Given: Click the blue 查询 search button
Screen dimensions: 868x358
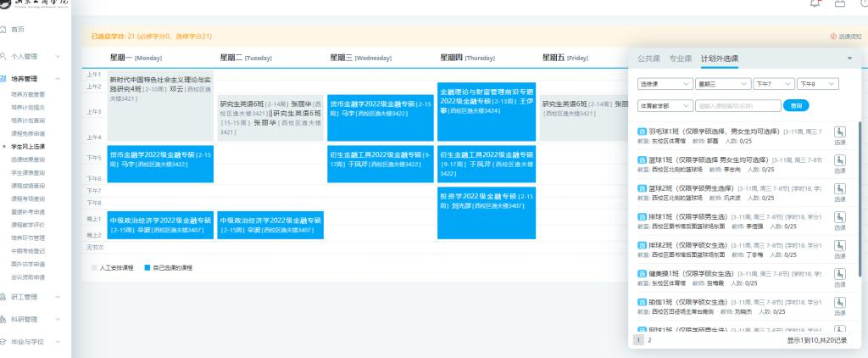Looking at the screenshot, I should [796, 105].
